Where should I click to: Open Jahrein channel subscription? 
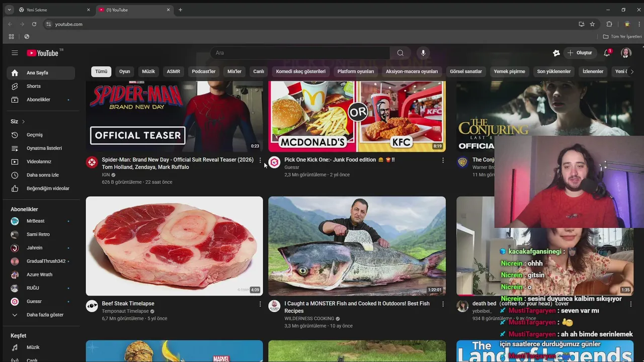pos(41,248)
